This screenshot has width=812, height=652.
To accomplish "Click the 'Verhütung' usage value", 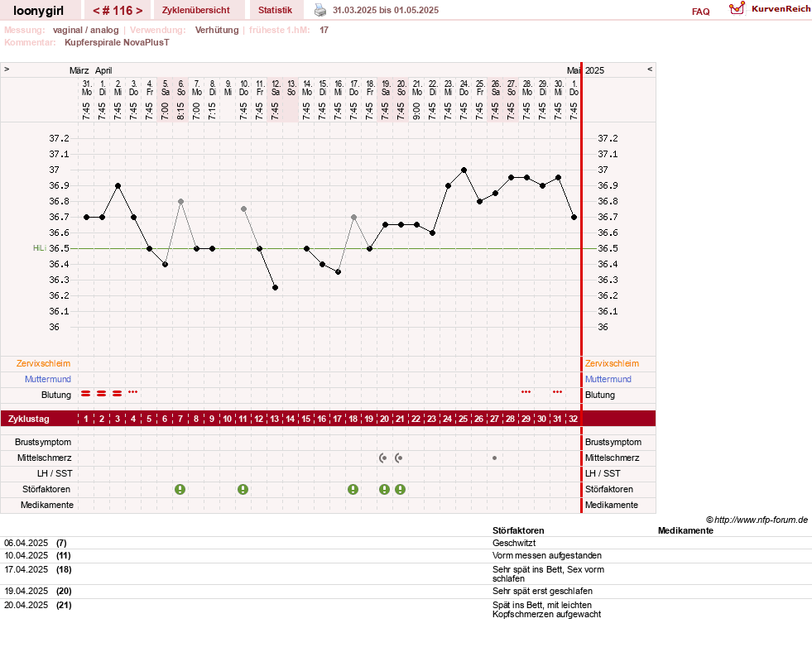I will click(x=217, y=30).
